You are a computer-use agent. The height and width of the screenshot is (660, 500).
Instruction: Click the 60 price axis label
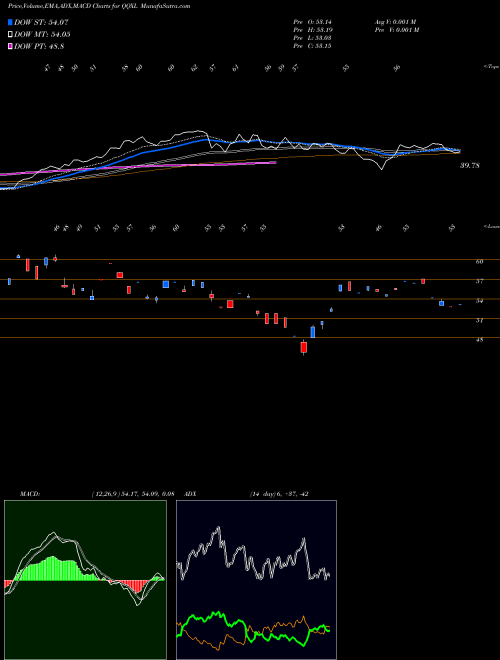tap(479, 261)
